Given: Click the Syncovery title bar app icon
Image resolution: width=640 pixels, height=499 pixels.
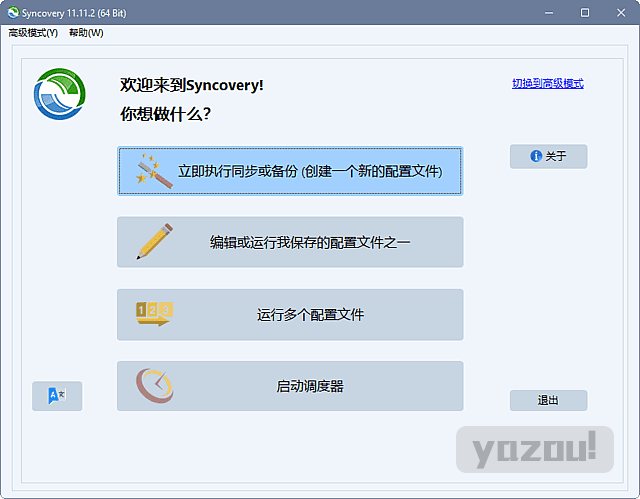Looking at the screenshot, I should 13,13.
